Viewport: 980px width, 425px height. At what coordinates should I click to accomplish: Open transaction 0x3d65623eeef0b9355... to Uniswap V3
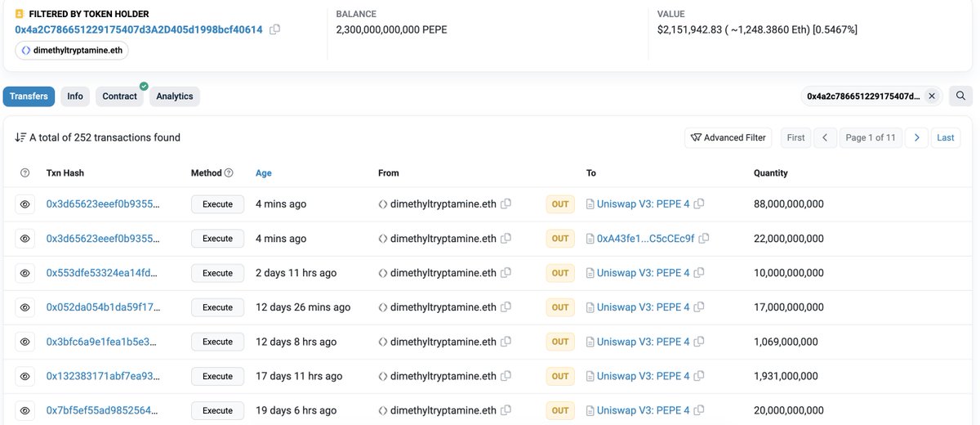pos(103,204)
